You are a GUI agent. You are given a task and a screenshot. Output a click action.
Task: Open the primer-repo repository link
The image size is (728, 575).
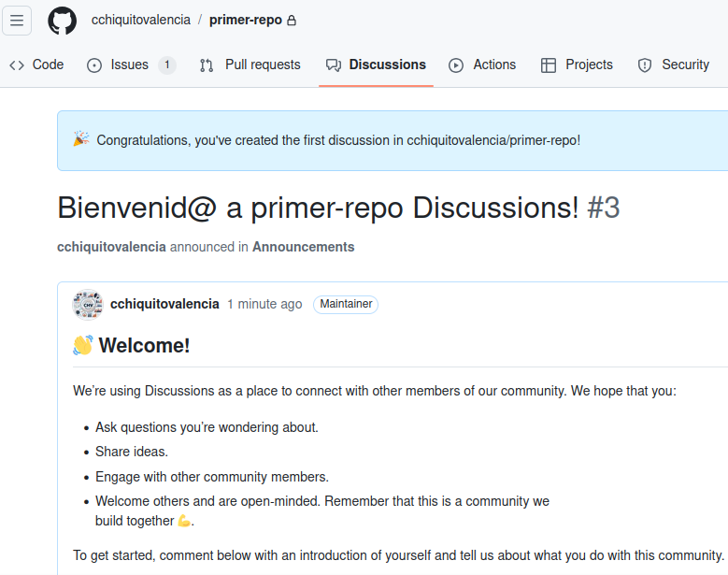246,20
